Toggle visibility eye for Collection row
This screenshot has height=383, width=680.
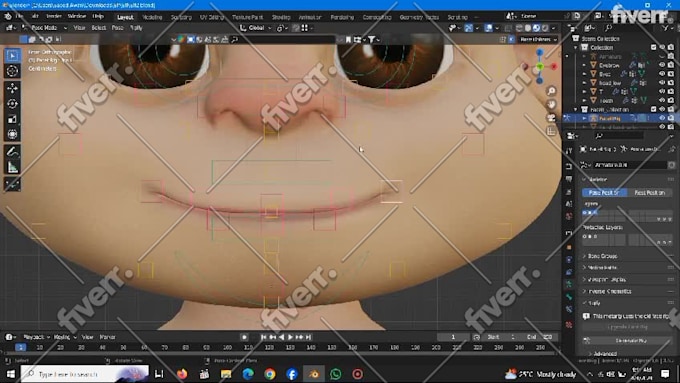[x=662, y=47]
